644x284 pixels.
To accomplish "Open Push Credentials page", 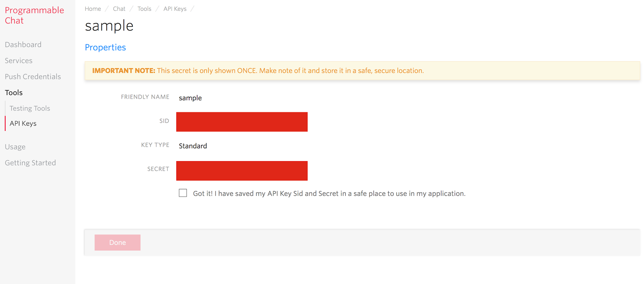I will [x=33, y=77].
